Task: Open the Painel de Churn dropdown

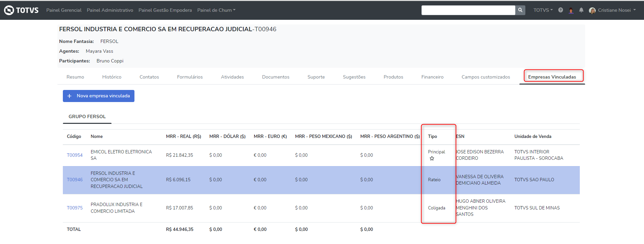Action: 216,10
